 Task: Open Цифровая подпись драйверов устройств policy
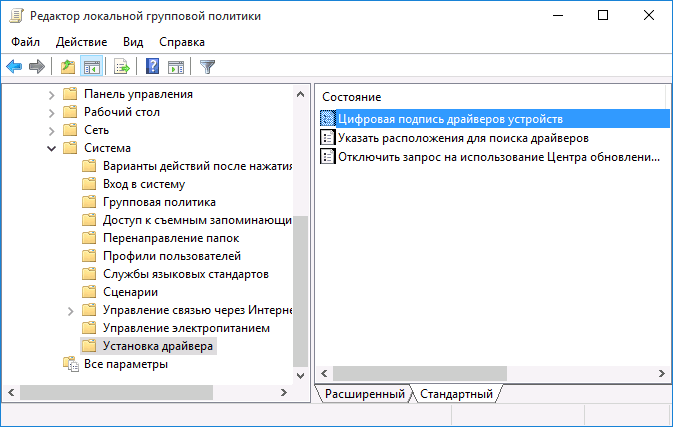click(x=450, y=119)
